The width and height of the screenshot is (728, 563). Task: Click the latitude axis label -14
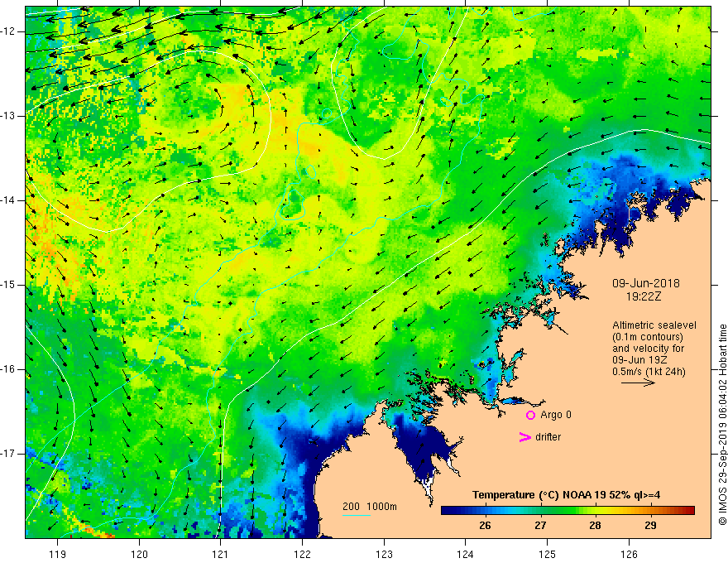(x=8, y=200)
